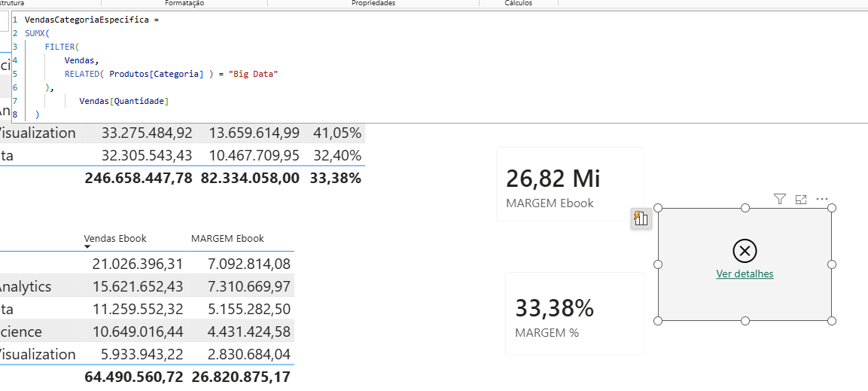Click the right-middle handle of the selected visual
This screenshot has height=391, width=868.
click(831, 264)
